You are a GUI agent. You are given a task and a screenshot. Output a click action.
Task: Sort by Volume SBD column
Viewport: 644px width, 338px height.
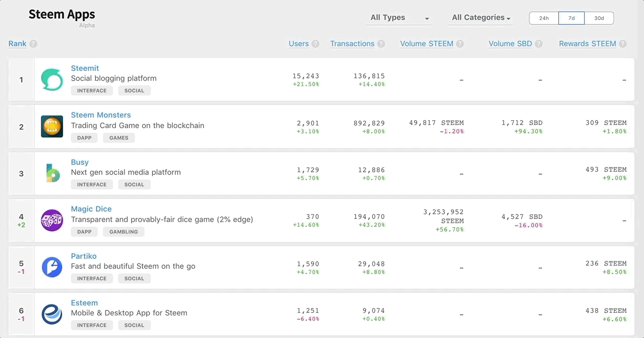(x=510, y=44)
